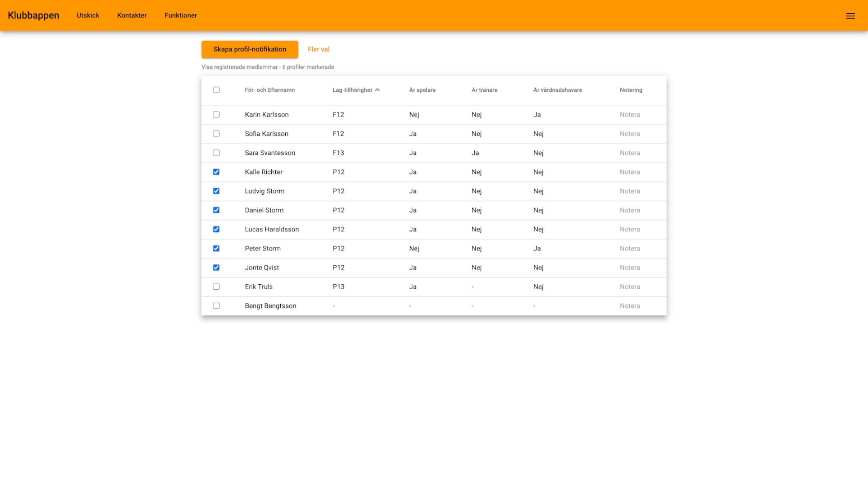868x488 pixels.
Task: Select the name Karin Karlsson
Action: [x=267, y=115]
